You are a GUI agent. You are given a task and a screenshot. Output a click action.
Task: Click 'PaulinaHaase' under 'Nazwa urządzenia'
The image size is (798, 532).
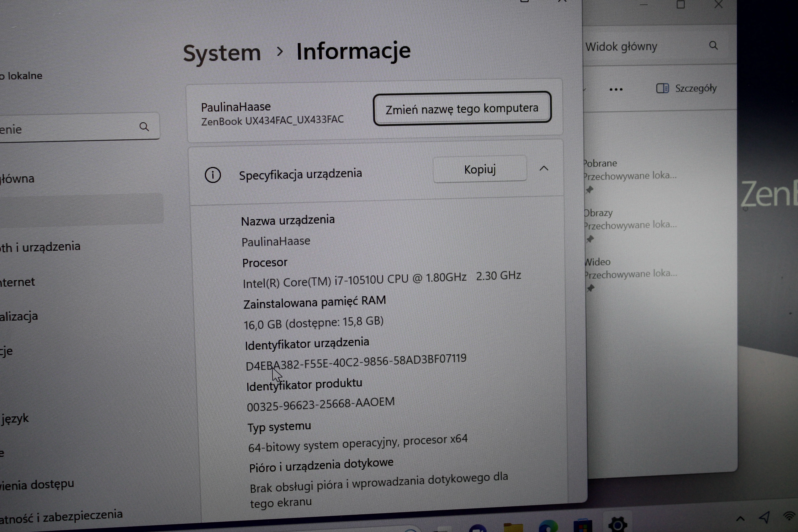point(276,241)
